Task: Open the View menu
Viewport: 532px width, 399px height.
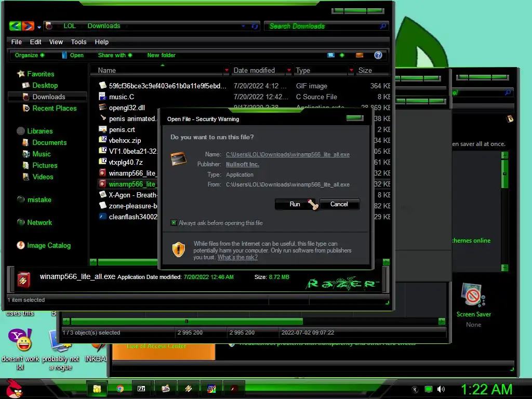Action: pos(56,42)
